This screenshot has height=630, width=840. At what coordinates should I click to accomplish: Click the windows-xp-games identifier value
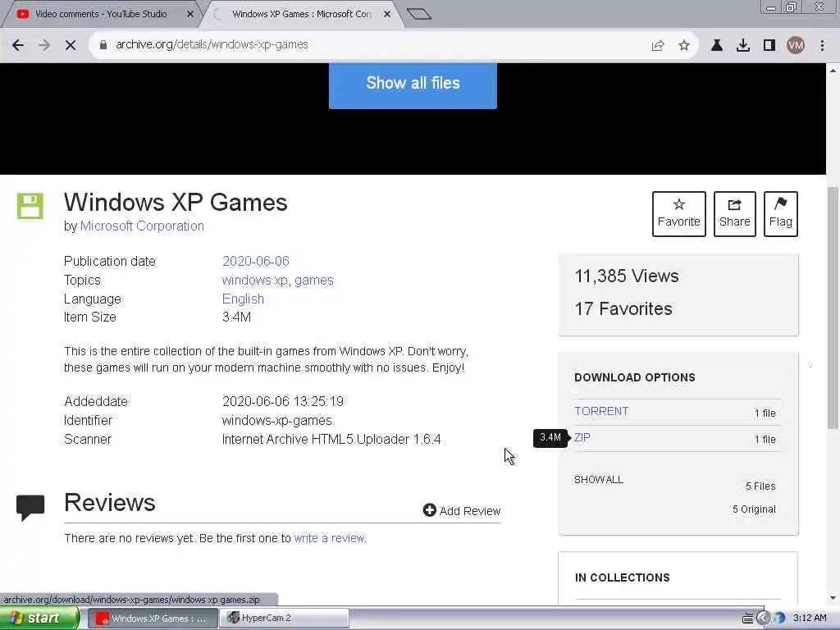[x=277, y=421]
